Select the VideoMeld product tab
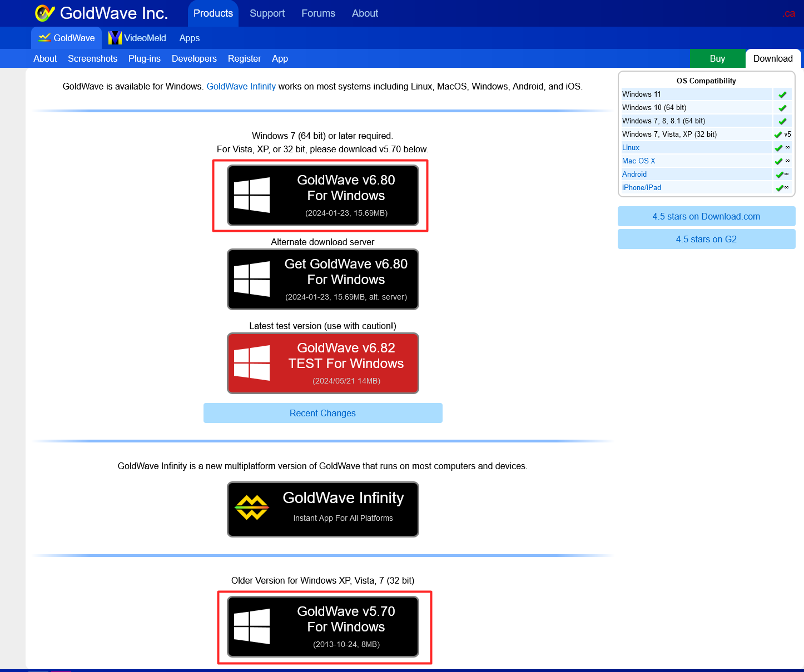 (x=137, y=38)
